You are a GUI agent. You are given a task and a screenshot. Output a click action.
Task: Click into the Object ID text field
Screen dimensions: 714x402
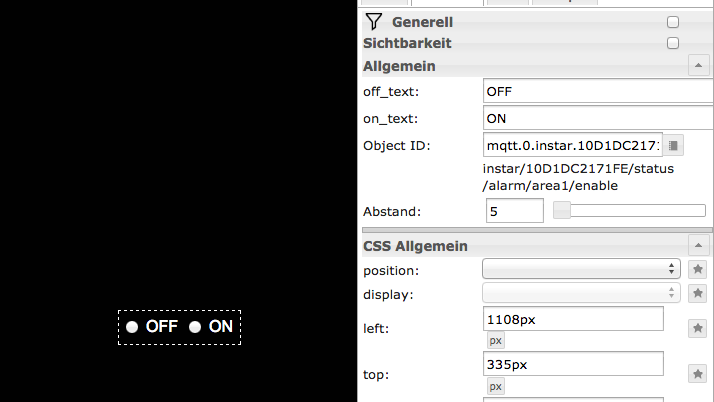click(573, 145)
